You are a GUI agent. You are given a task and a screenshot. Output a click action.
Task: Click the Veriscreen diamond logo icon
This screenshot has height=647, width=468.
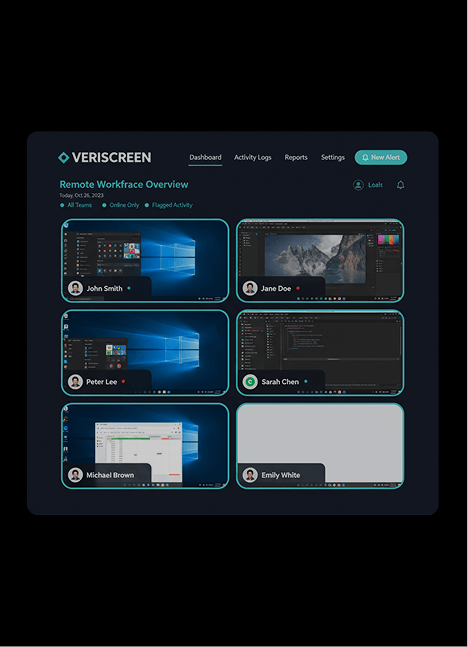click(x=64, y=158)
